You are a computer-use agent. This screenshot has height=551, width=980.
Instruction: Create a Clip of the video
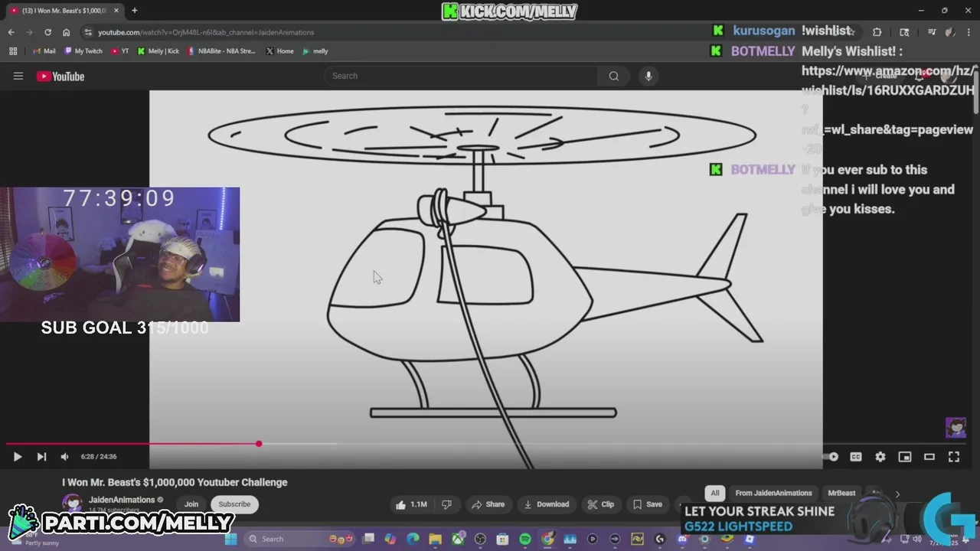click(600, 504)
